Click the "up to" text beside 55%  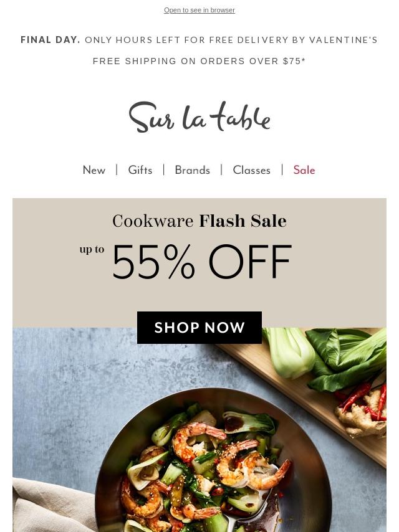92,249
